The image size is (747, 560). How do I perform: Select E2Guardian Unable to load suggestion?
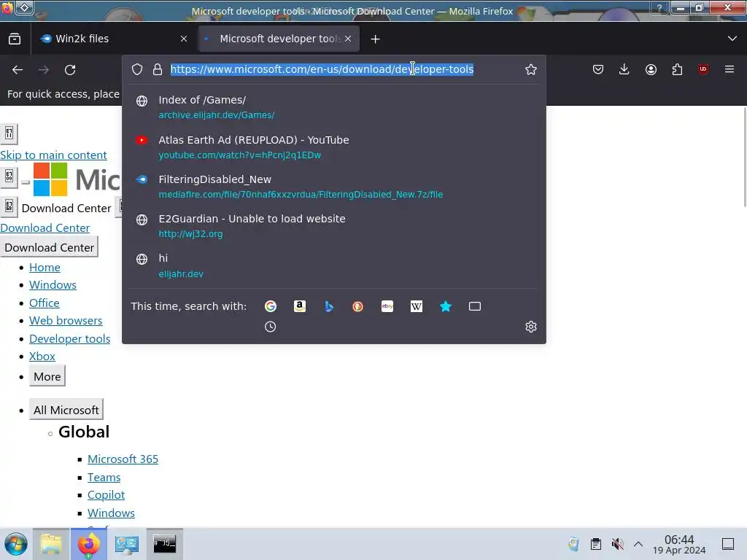point(333,226)
